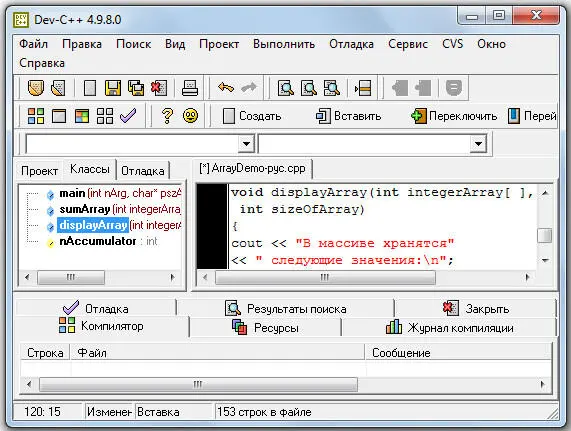Click the Создать button

click(x=252, y=116)
